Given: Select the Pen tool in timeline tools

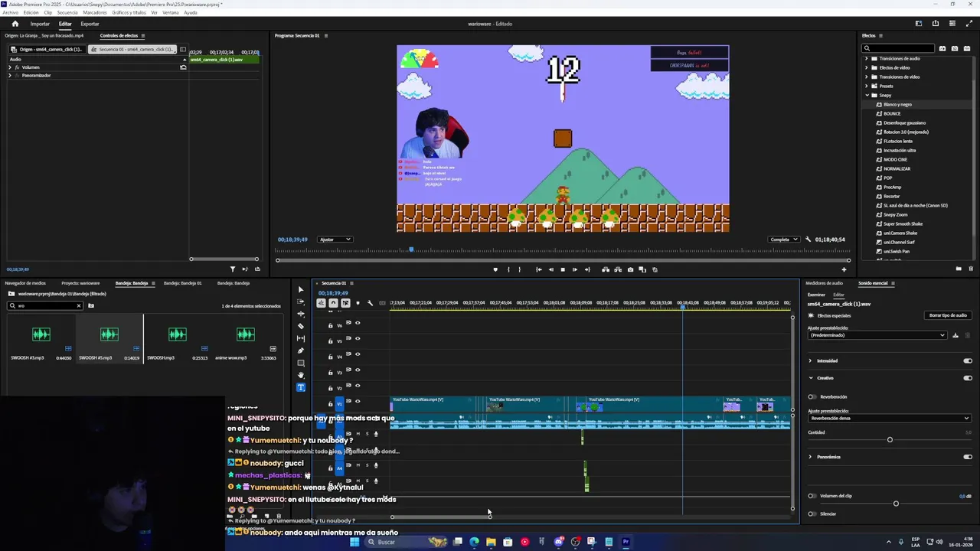Looking at the screenshot, I should click(300, 350).
